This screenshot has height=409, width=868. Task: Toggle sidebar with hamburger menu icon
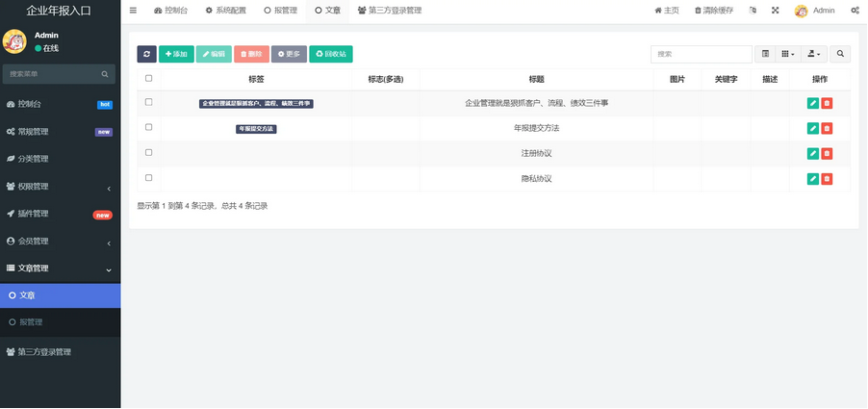coord(133,11)
